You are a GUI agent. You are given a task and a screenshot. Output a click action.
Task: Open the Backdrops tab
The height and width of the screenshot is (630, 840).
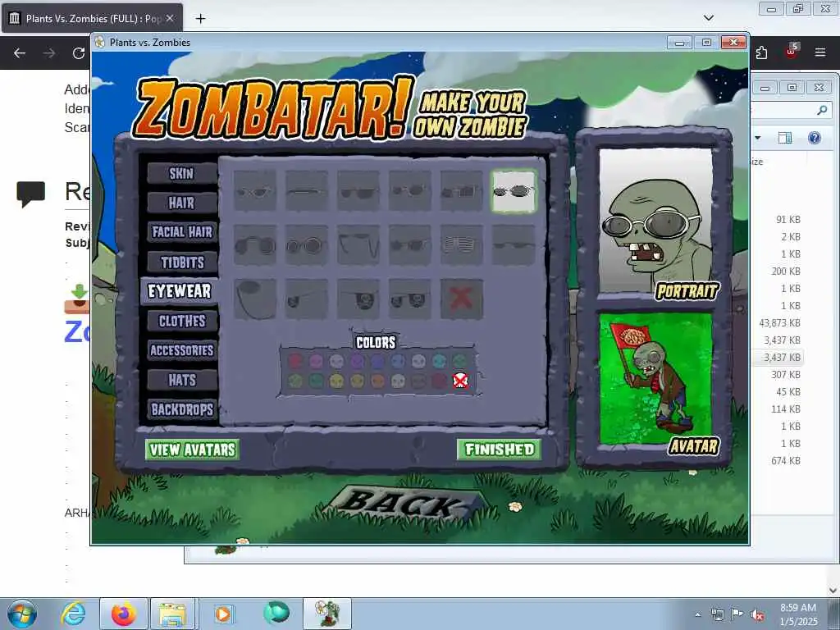click(182, 410)
